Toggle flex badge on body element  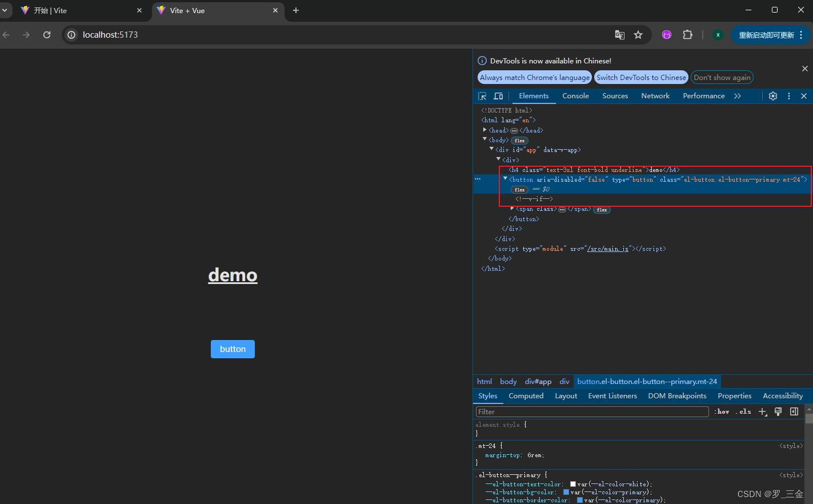point(519,141)
